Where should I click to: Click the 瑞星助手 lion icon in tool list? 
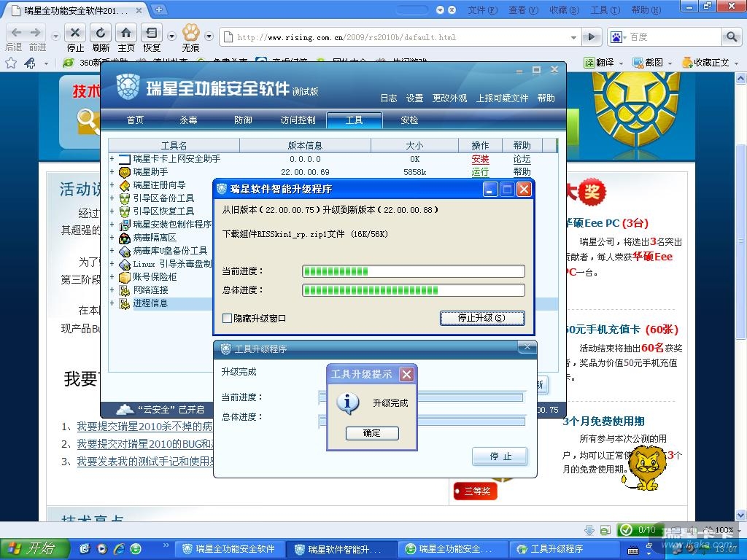click(x=124, y=172)
